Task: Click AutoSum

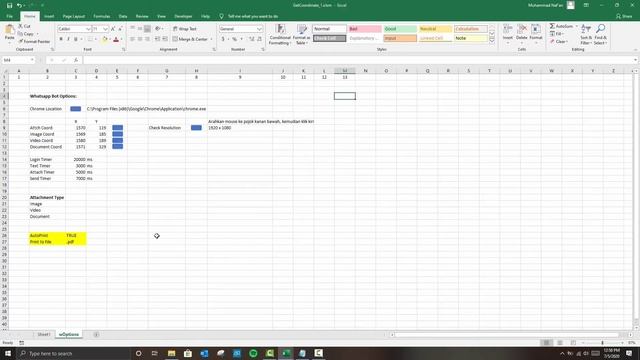Action: (x=561, y=26)
